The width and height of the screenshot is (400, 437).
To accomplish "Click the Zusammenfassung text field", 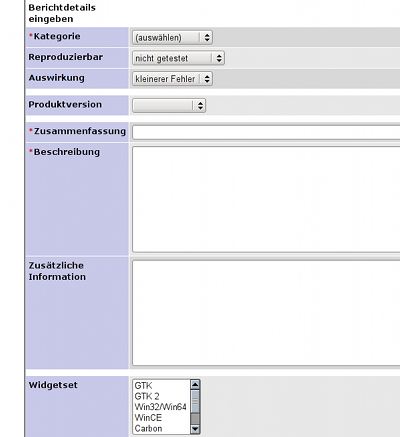I will [266, 132].
